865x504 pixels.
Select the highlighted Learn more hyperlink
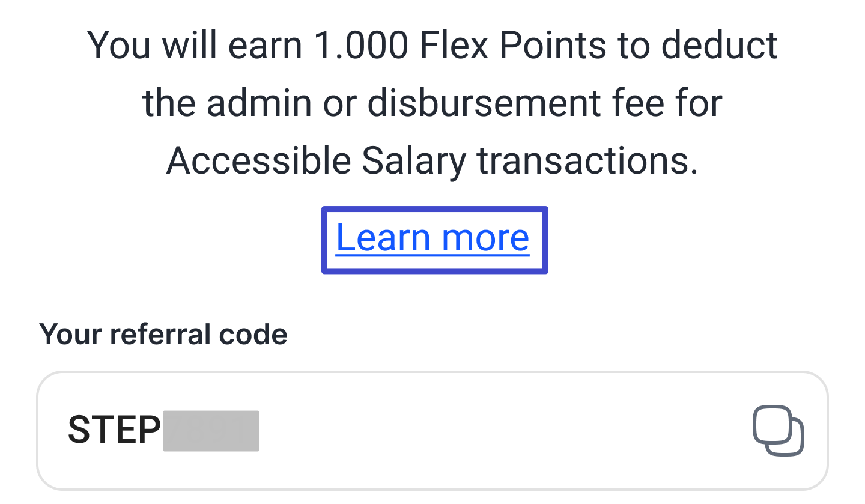pyautogui.click(x=433, y=238)
